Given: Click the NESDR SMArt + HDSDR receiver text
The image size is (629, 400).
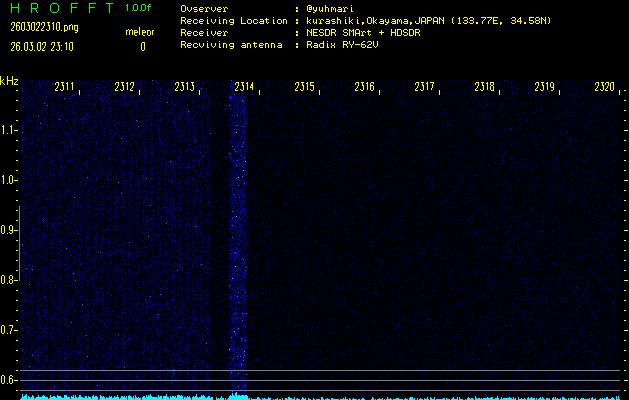Looking at the screenshot, I should click(364, 32).
